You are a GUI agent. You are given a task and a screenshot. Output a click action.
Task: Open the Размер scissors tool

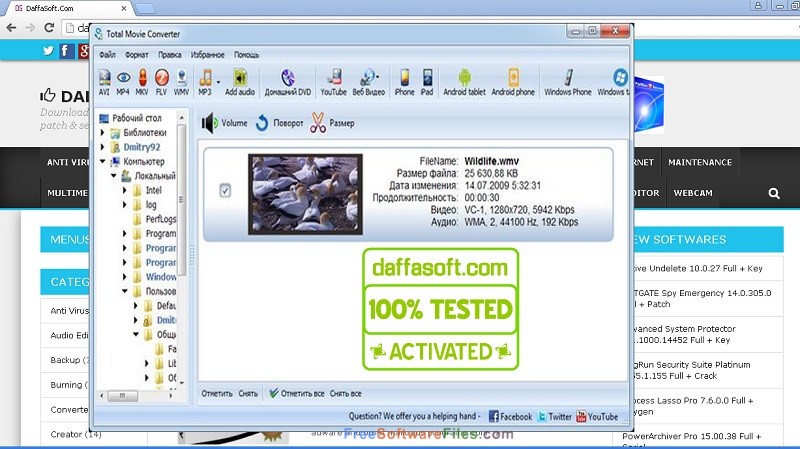(332, 123)
